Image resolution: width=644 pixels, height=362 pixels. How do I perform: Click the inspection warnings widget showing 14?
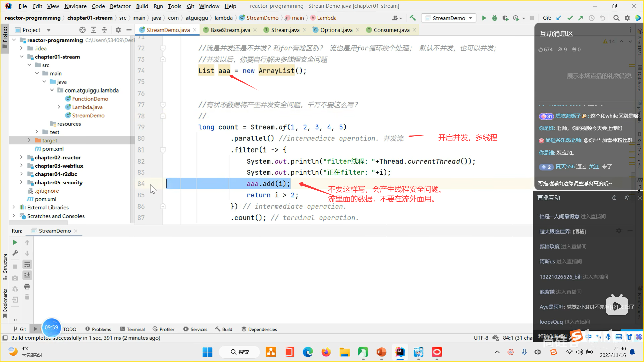click(609, 41)
